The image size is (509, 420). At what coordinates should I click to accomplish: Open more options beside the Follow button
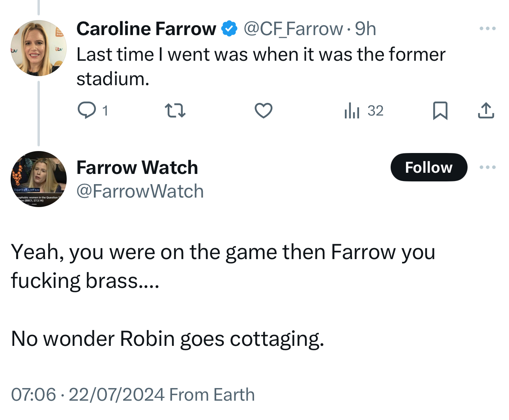tap(487, 167)
